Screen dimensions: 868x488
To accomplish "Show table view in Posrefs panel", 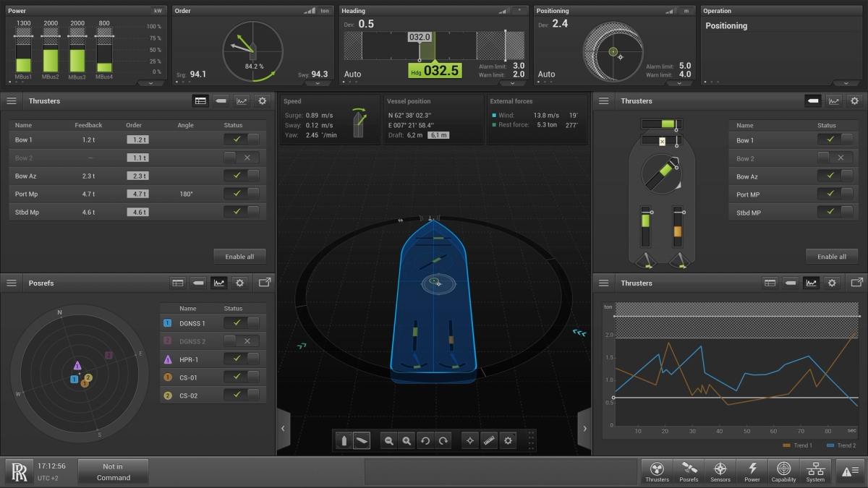I will pyautogui.click(x=178, y=283).
